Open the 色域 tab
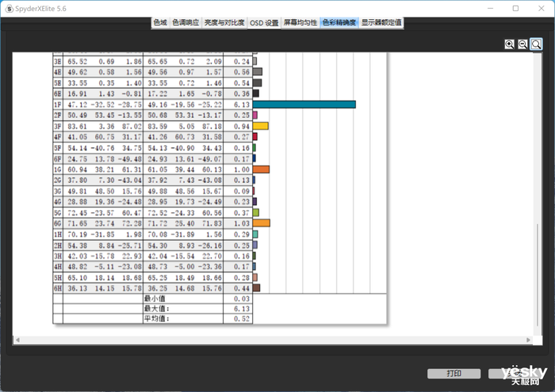This screenshot has height=392, width=555. 160,23
